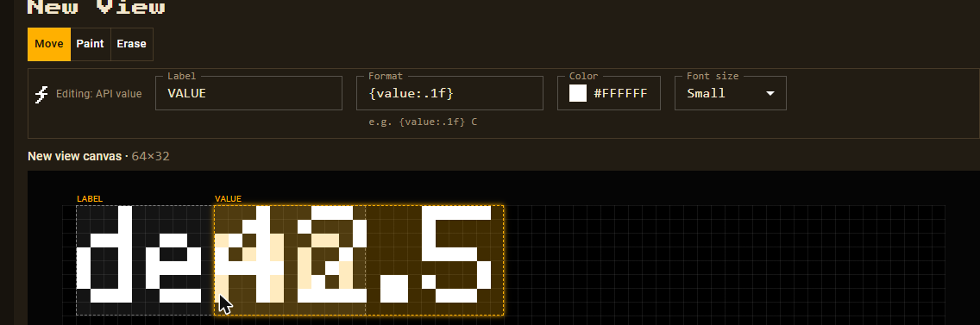This screenshot has height=325, width=980.
Task: Click the Font size dropdown arrow
Action: coord(770,93)
